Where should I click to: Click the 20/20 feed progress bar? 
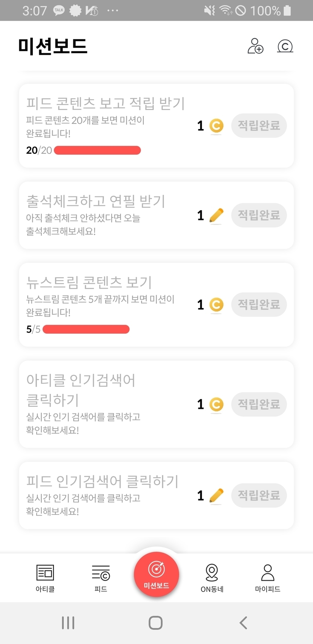(x=97, y=150)
